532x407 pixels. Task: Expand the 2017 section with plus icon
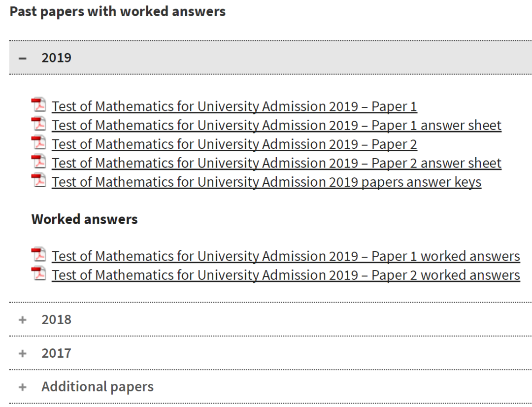pos(22,353)
